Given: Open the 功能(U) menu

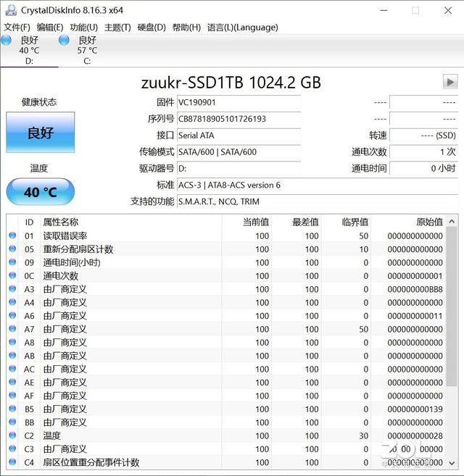Looking at the screenshot, I should [83, 28].
